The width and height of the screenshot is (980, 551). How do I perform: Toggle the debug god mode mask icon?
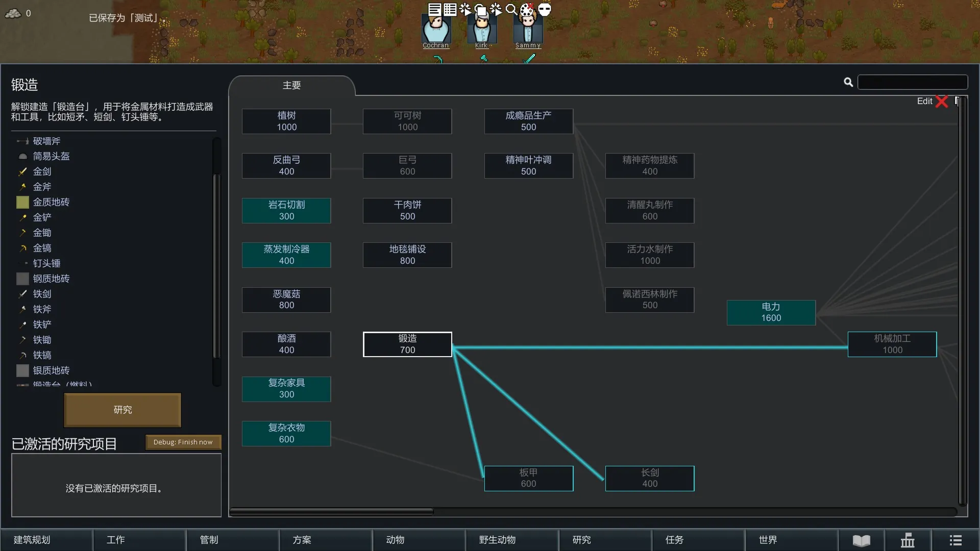coord(545,9)
